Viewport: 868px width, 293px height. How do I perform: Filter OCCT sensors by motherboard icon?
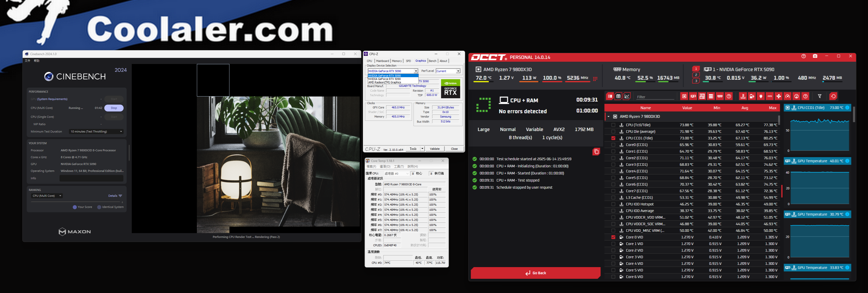pos(702,96)
